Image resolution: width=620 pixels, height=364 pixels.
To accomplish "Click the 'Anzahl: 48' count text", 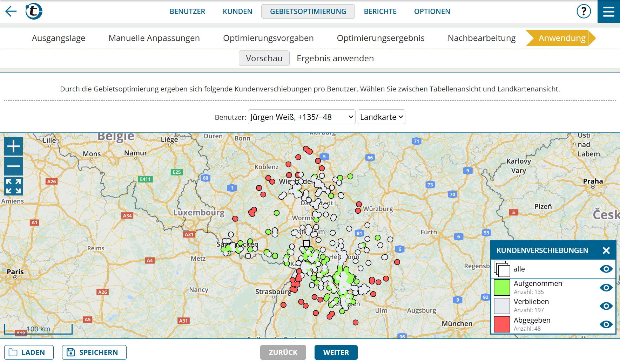I will (x=527, y=329).
